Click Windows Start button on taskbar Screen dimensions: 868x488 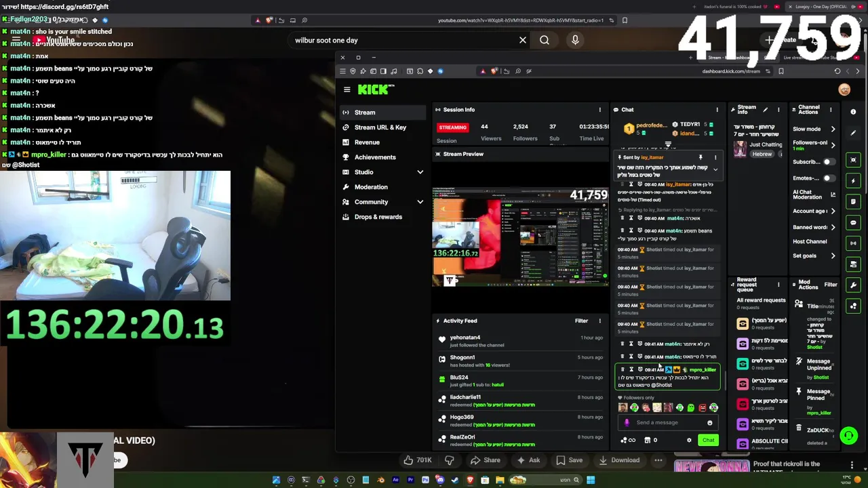click(x=591, y=481)
